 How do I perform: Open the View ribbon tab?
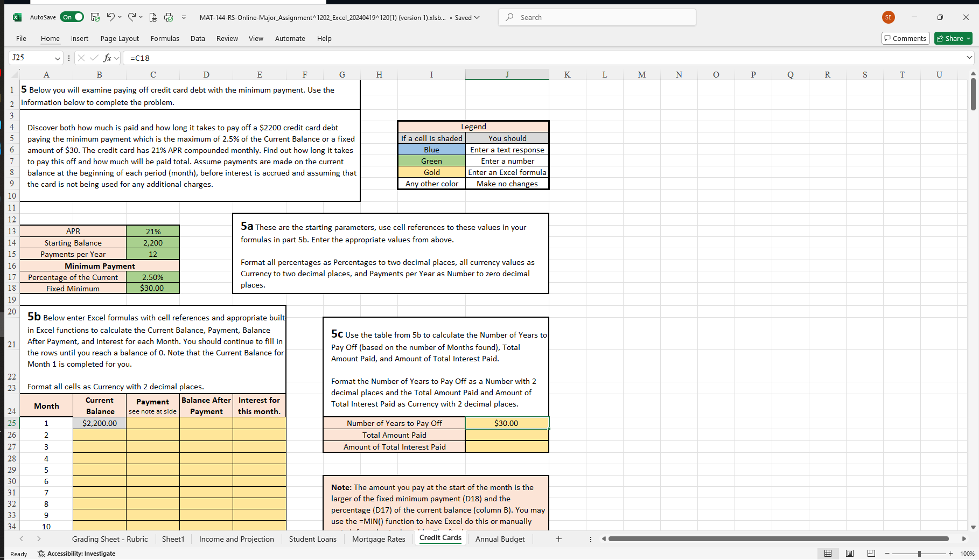(256, 38)
